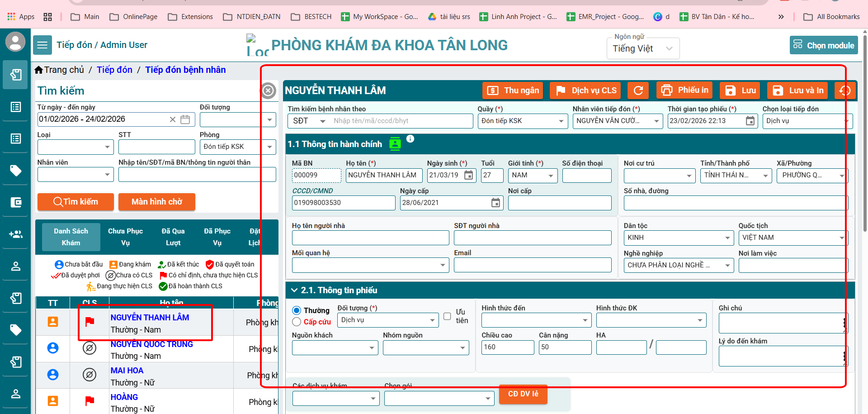This screenshot has width=868, height=414.
Task: Switch to Danh Sách Khám tab
Action: [x=71, y=237]
